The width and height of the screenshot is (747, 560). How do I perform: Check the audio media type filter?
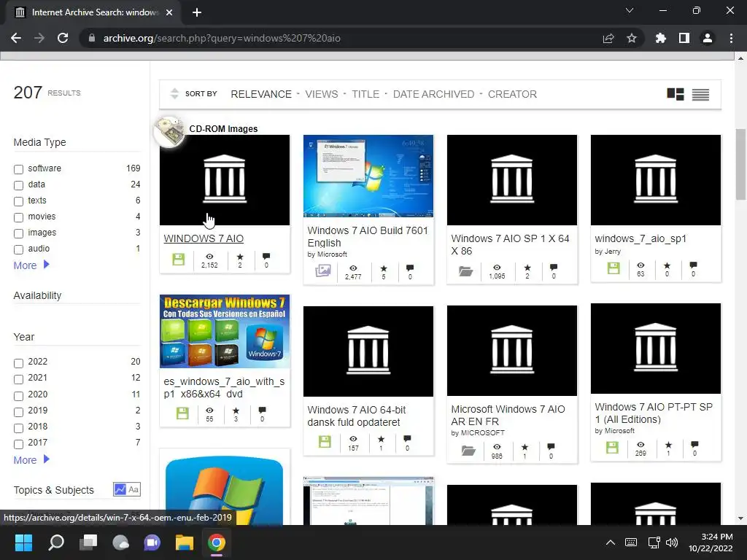[18, 249]
